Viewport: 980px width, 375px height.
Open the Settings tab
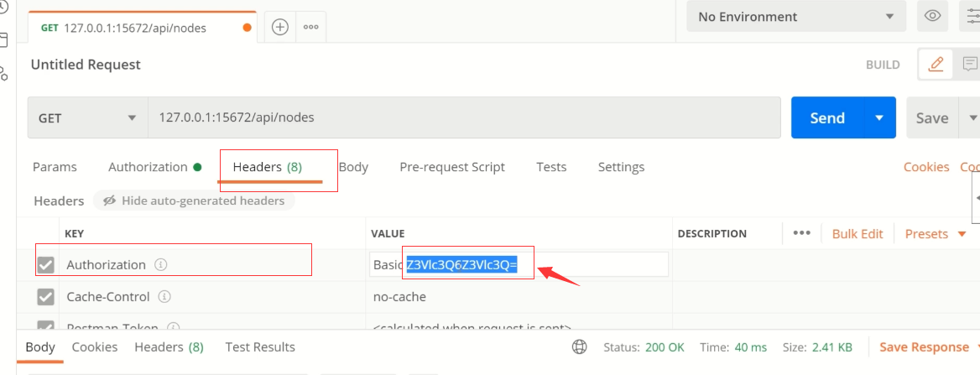[x=621, y=167]
